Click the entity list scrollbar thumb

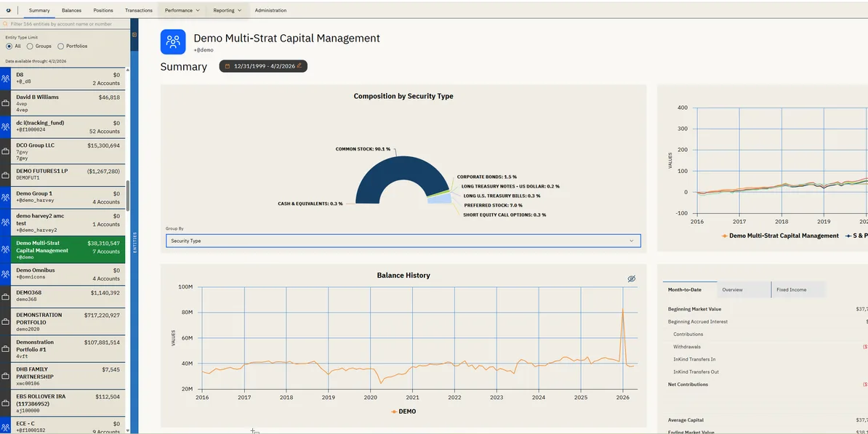click(x=128, y=195)
